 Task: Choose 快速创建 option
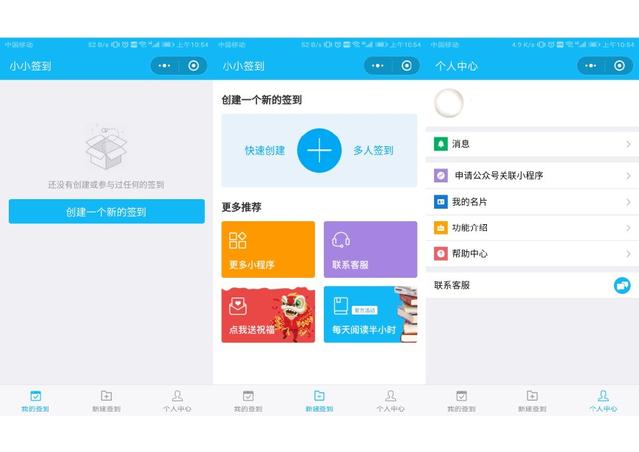tap(264, 151)
